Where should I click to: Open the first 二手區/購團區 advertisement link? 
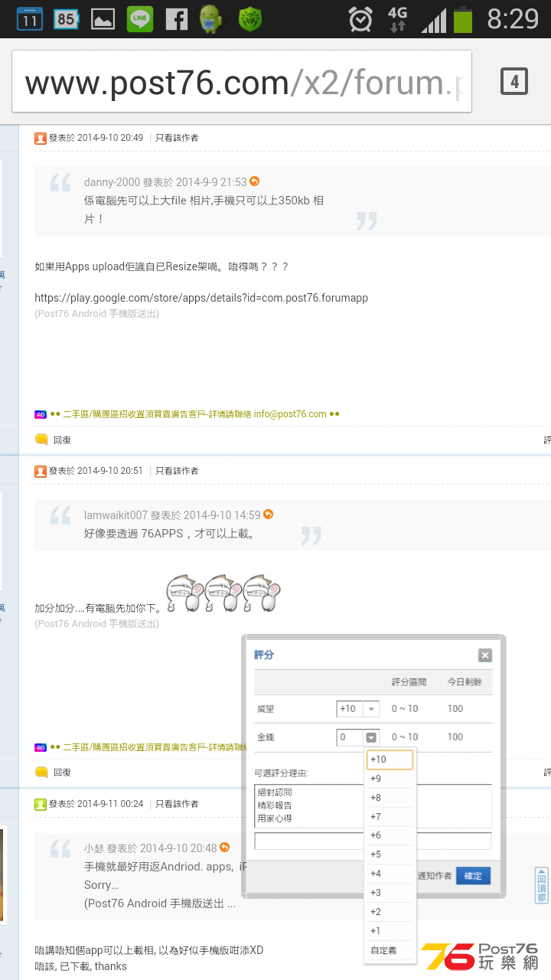coord(195,414)
